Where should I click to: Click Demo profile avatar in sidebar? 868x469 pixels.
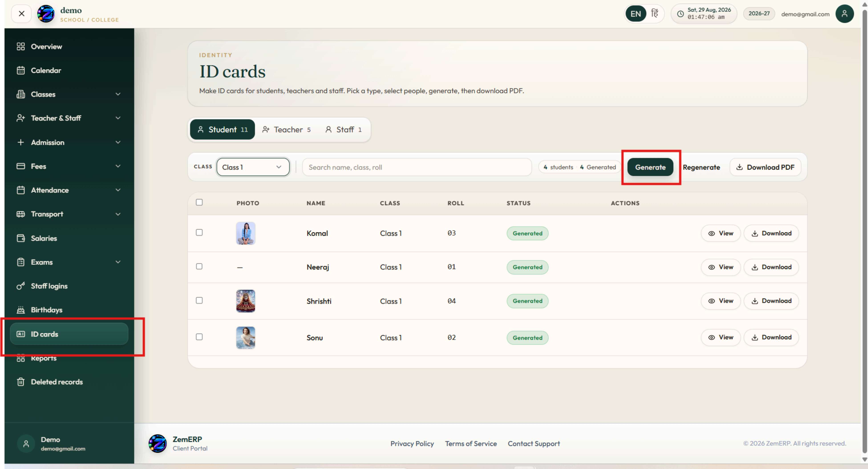[26, 444]
